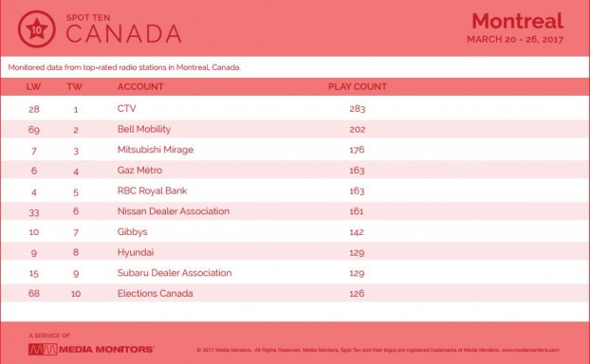Select the CTV account row
Viewport: 590px width, 364px height.
(295, 109)
